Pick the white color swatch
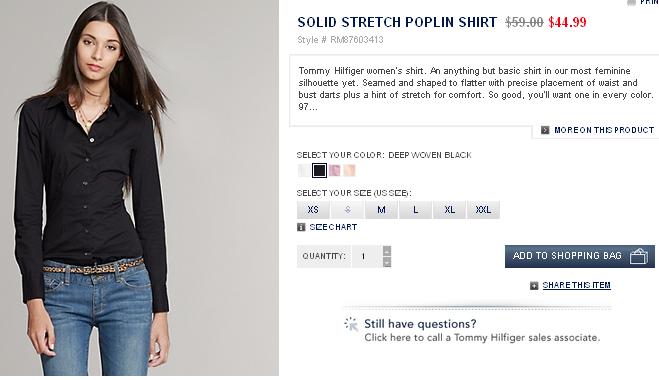This screenshot has width=659, height=380. (x=304, y=170)
